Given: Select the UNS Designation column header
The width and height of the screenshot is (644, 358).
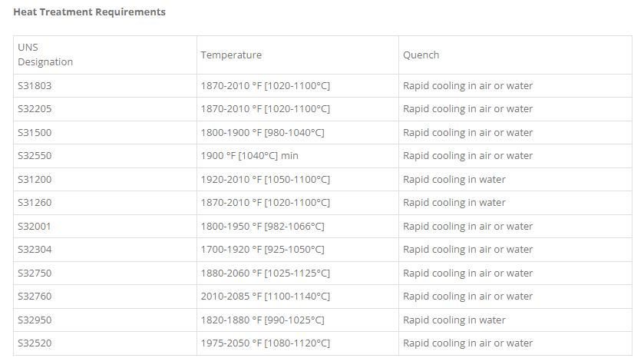Looking at the screenshot, I should pos(45,55).
